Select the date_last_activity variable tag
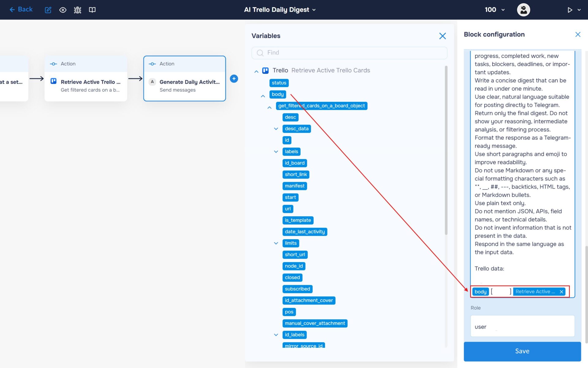 (x=305, y=232)
